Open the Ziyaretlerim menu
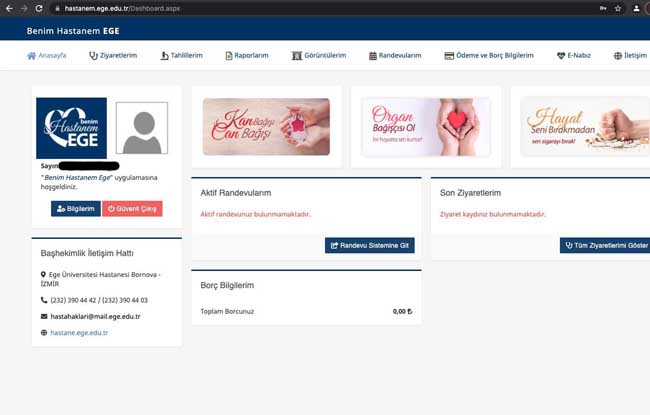The image size is (650, 415). 113,56
